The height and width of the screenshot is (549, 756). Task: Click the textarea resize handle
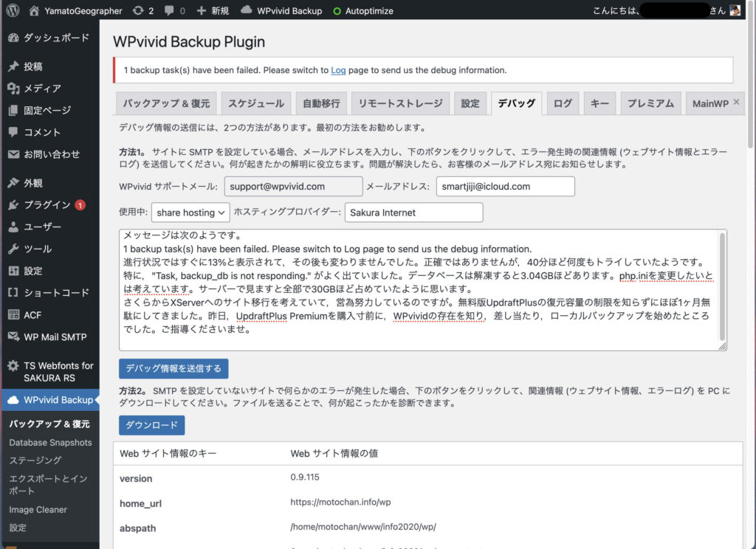[x=722, y=346]
